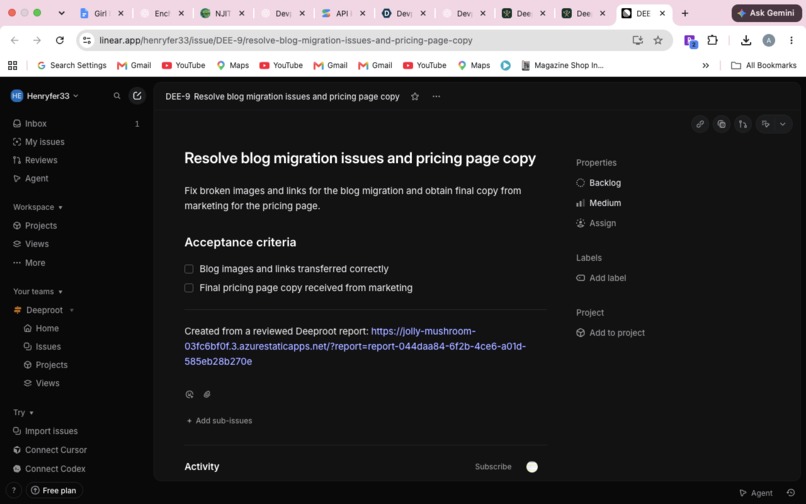Open Reviews in the sidebar

[76, 160]
